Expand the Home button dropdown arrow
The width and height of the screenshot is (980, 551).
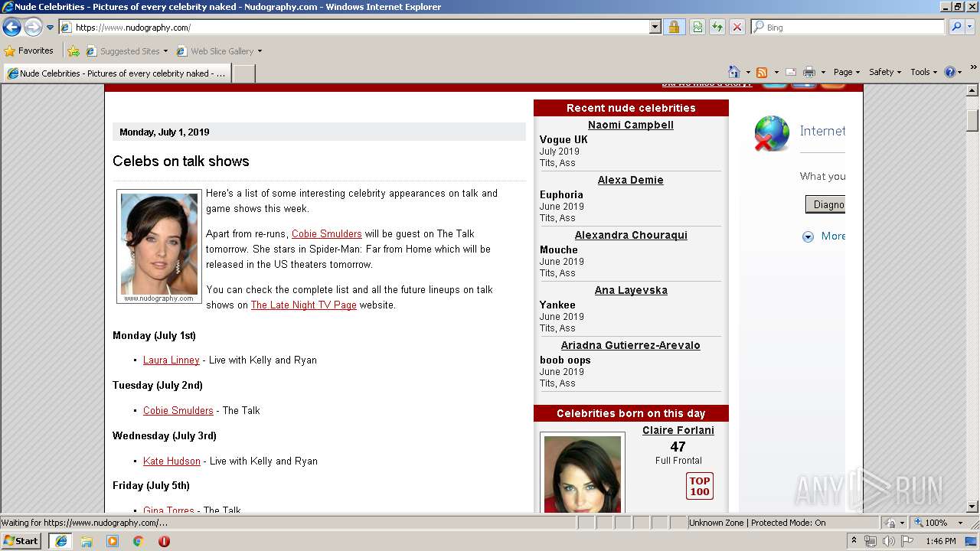tap(748, 72)
